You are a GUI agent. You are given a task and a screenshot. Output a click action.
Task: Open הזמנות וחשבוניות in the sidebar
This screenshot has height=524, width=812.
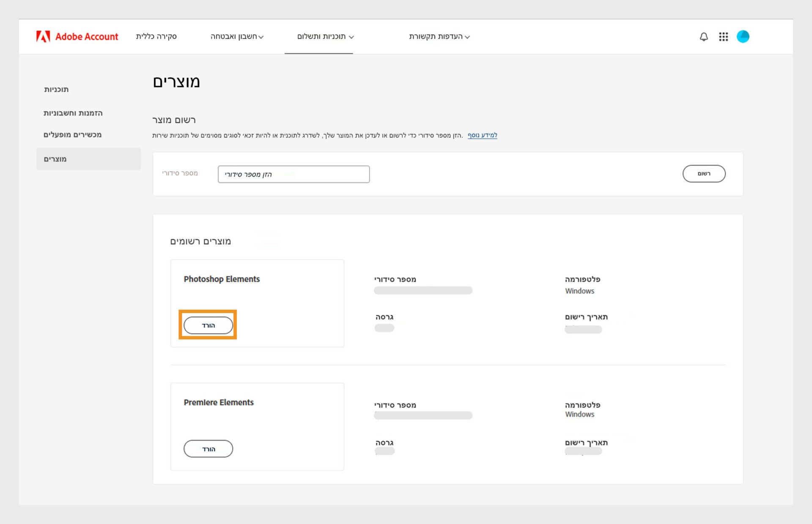click(73, 113)
